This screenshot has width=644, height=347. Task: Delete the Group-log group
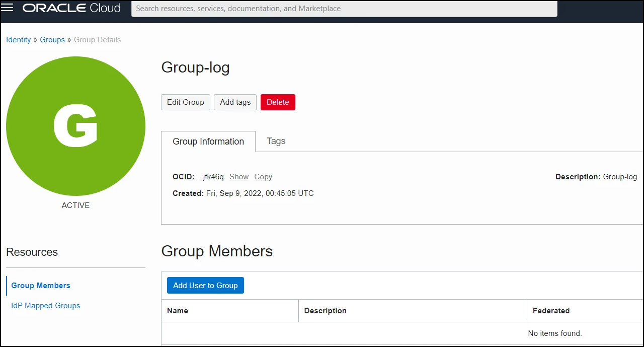(x=278, y=102)
